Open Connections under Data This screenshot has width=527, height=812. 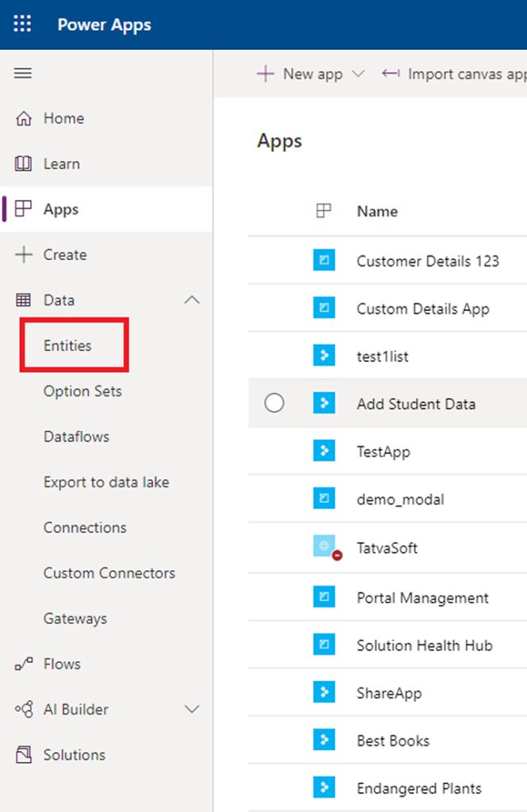click(85, 527)
